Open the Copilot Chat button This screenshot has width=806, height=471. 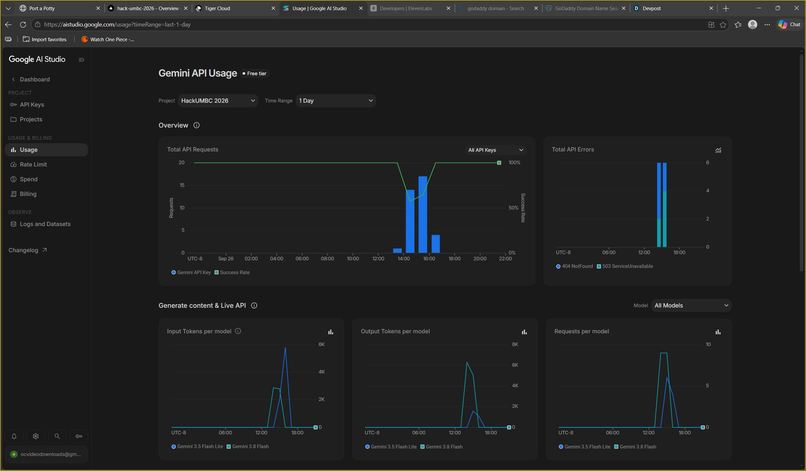coord(789,24)
